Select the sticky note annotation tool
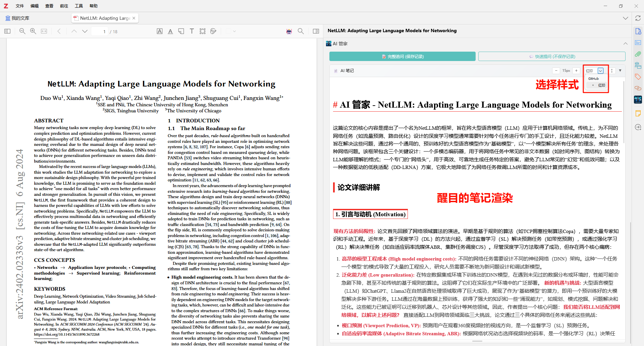Image resolution: width=644 pixels, height=346 pixels. pyautogui.click(x=181, y=31)
